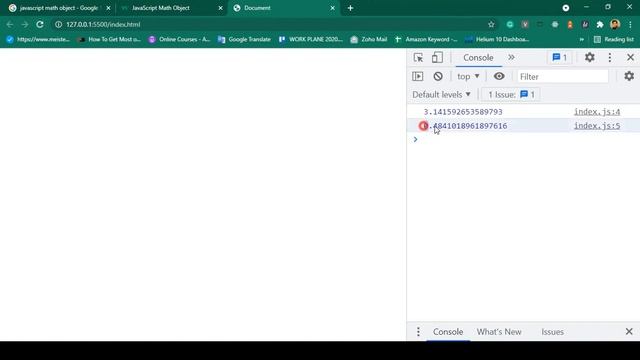Select the drawer Console tab

(448, 332)
